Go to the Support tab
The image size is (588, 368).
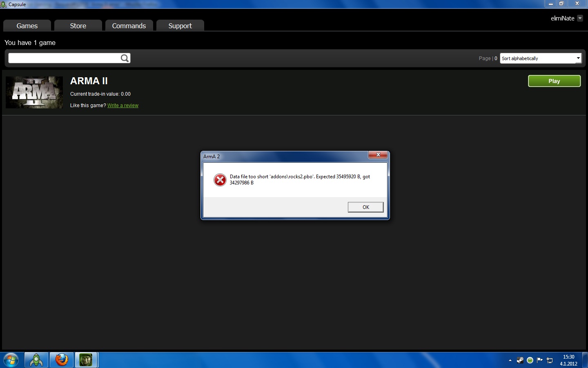(x=180, y=26)
